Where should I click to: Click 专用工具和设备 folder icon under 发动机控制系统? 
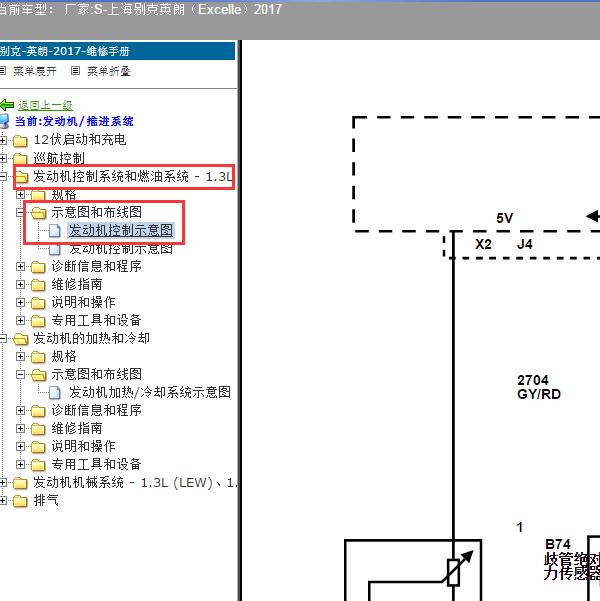point(38,321)
